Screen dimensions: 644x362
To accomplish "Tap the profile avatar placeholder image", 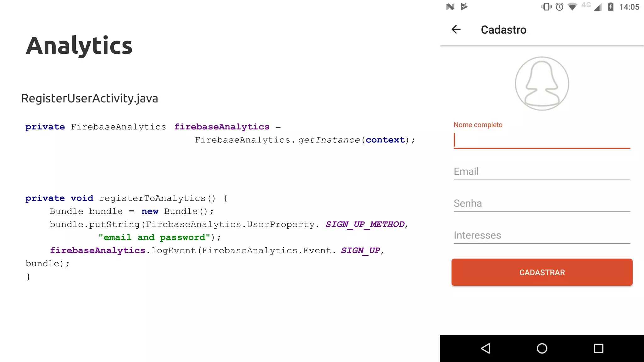I will pos(542,84).
